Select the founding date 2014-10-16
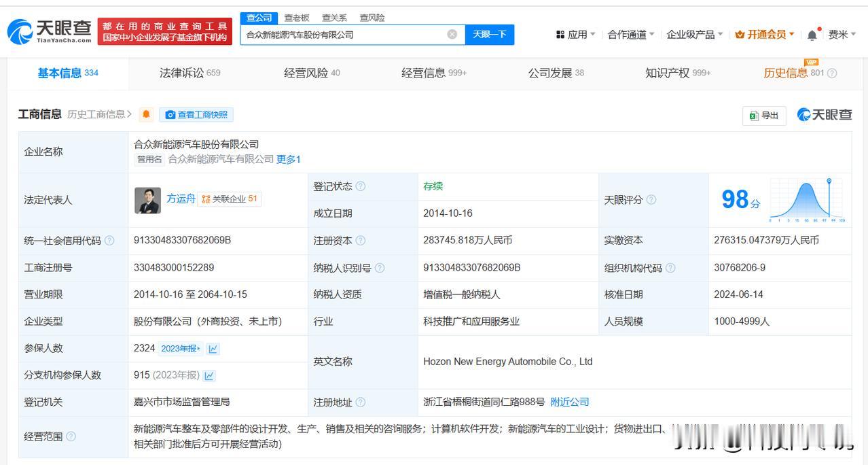Viewport: 868px width, 465px height. point(448,213)
